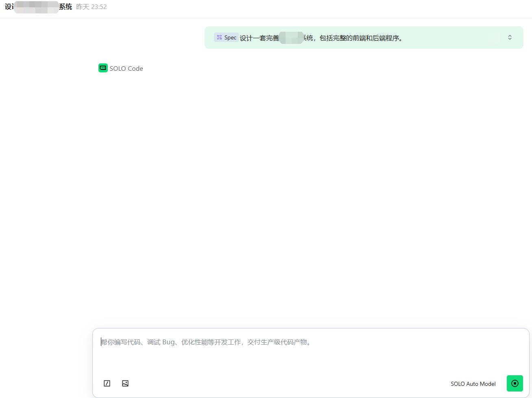Click the purple Spec icon in the message
532x398 pixels.
tap(220, 37)
